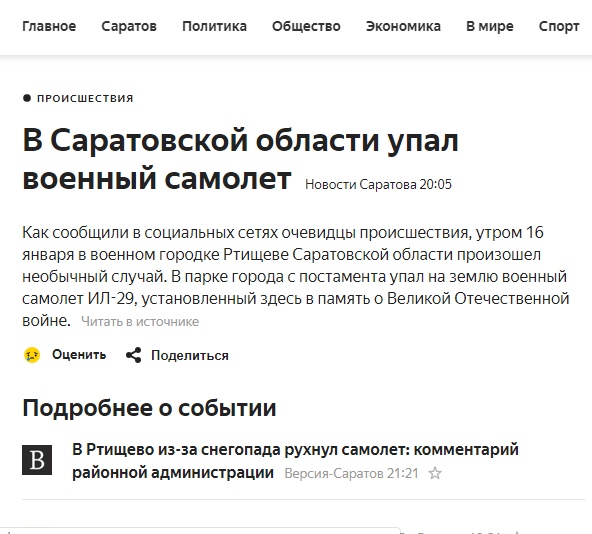Click the Поделиться button
Viewport: 592px width, 534px height.
point(190,356)
